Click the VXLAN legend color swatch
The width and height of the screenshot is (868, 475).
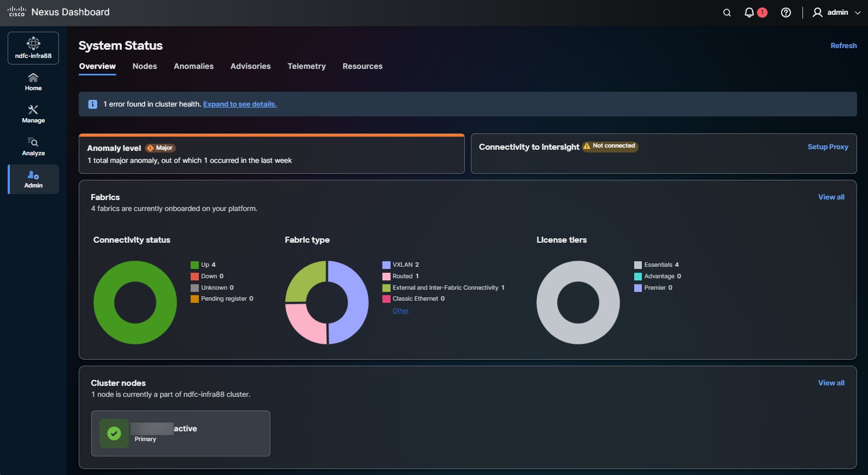pyautogui.click(x=386, y=265)
